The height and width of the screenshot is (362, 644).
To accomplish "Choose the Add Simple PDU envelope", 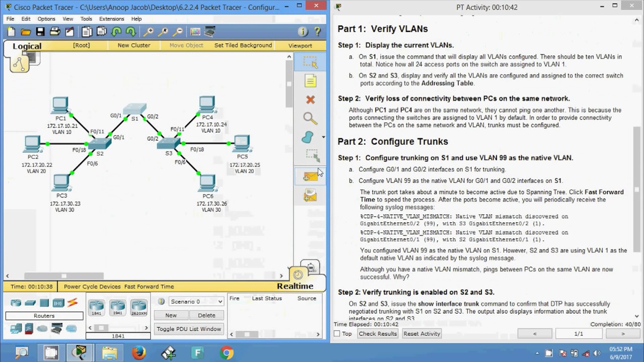I will (310, 176).
